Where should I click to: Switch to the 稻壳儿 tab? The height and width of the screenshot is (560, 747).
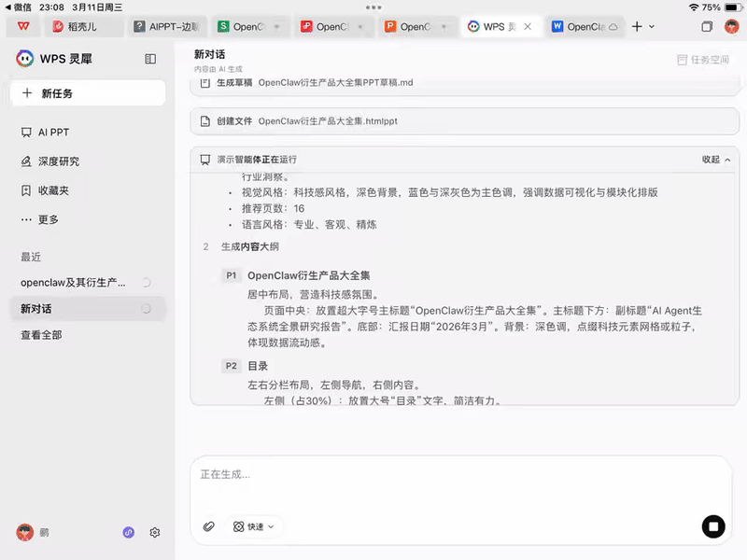coord(84,27)
